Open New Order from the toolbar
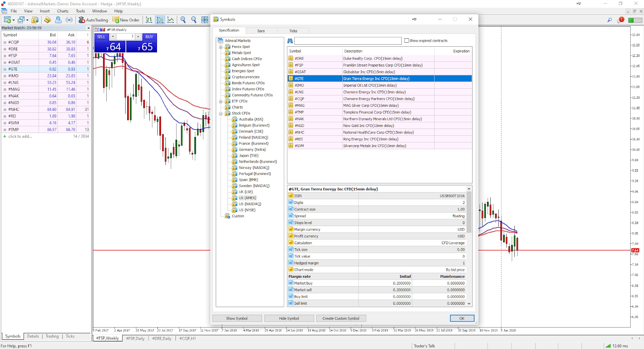The image size is (644, 349). (126, 20)
